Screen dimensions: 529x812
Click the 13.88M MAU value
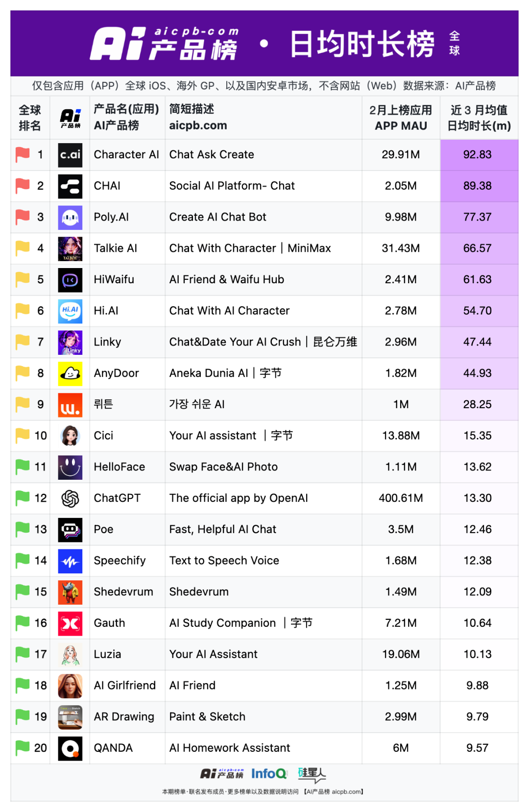pyautogui.click(x=401, y=436)
